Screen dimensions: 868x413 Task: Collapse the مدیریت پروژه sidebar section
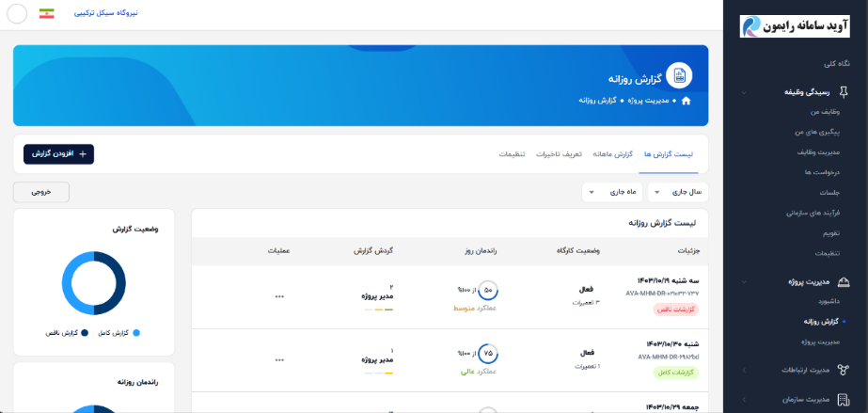(x=744, y=282)
